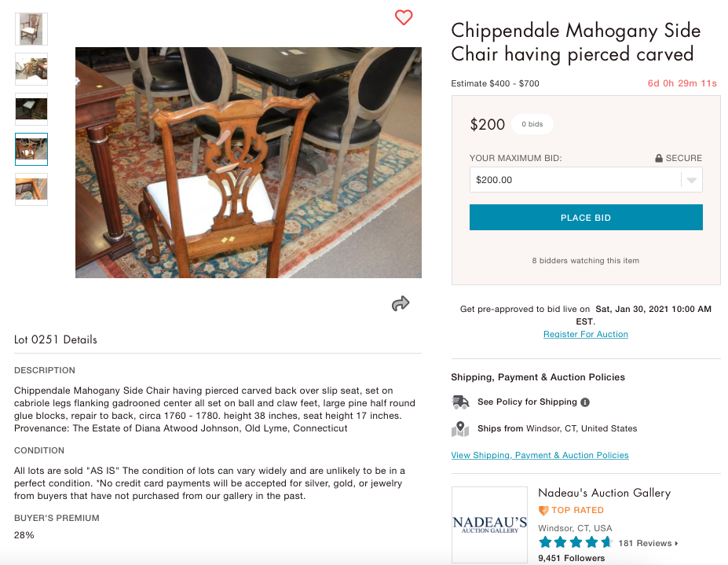Click the Secure lock icon
Image resolution: width=728 pixels, height=565 pixels.
(x=659, y=158)
